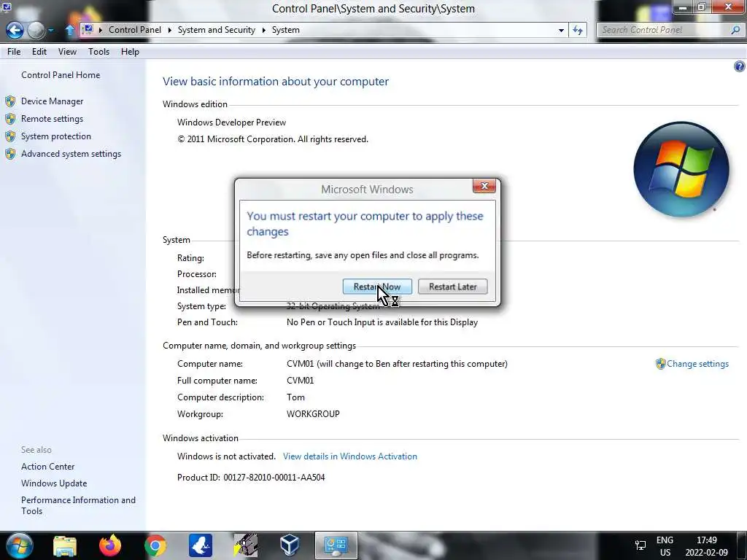The width and height of the screenshot is (747, 560).
Task: Click the shield icon beside System protection
Action: tap(10, 136)
